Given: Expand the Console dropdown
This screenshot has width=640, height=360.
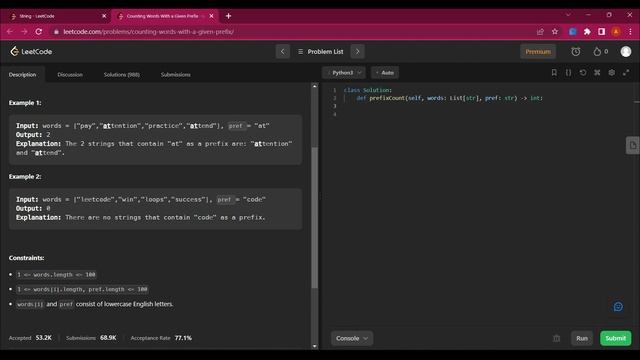Looking at the screenshot, I should pyautogui.click(x=352, y=338).
